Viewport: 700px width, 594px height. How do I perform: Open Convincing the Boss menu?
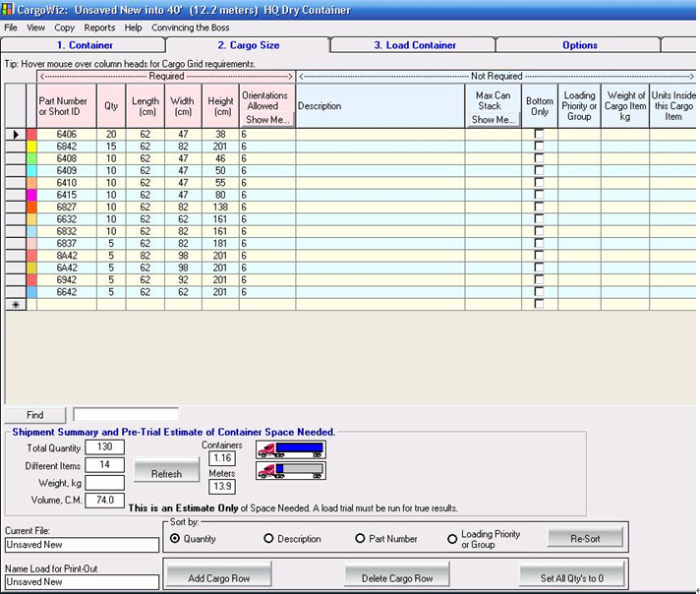[x=190, y=28]
